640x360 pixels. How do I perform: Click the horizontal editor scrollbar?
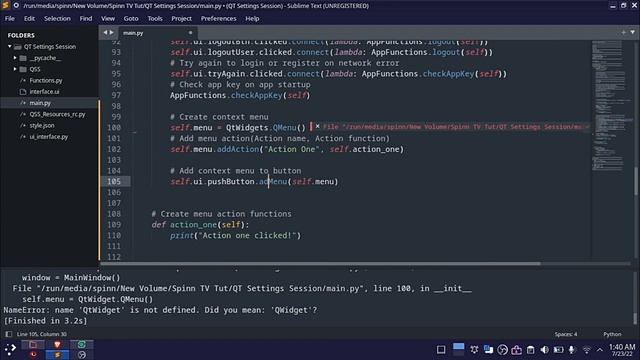[x=320, y=264]
